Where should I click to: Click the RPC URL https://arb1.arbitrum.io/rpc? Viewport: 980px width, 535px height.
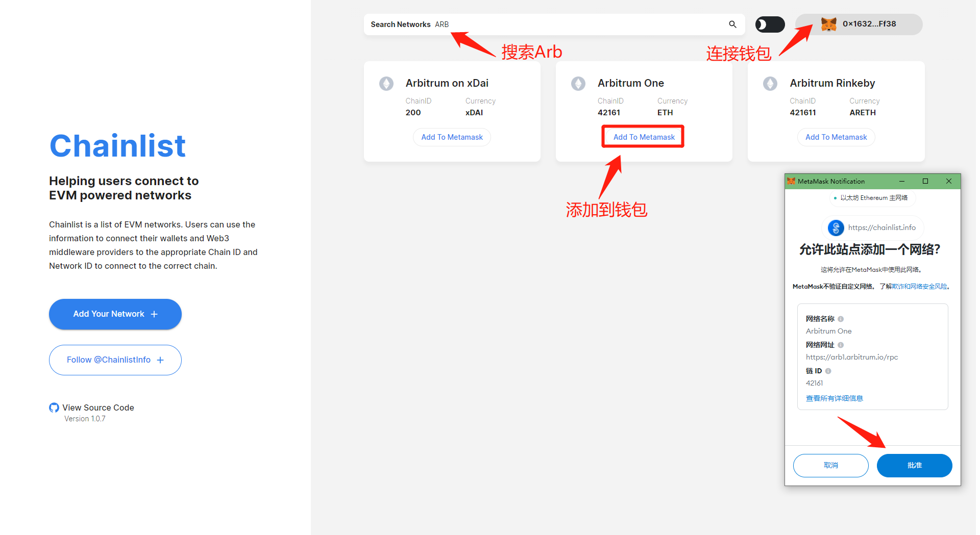[852, 357]
